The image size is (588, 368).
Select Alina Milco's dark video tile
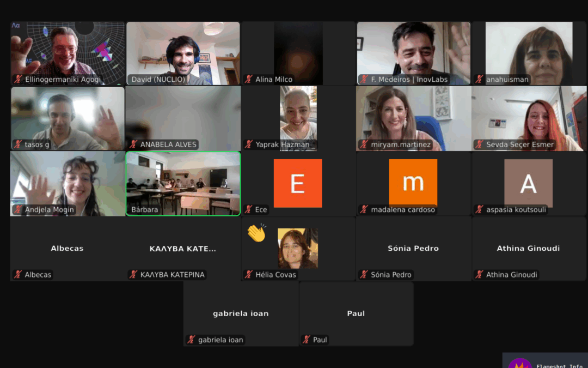pyautogui.click(x=298, y=53)
